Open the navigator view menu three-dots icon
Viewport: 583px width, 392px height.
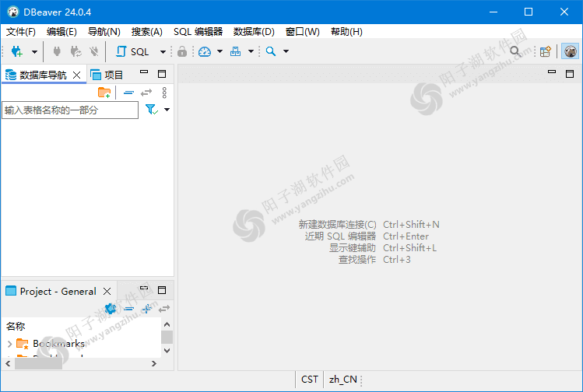164,93
